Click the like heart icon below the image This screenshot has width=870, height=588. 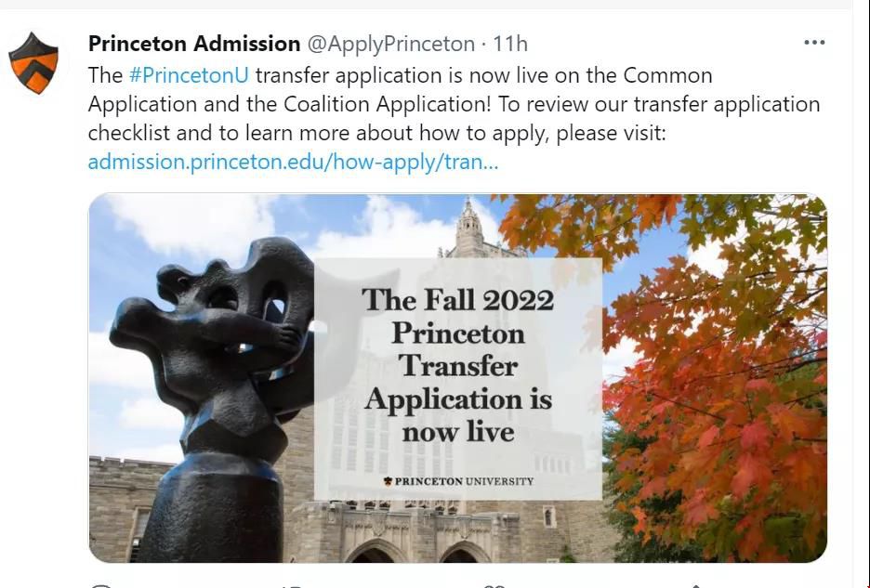pyautogui.click(x=494, y=584)
